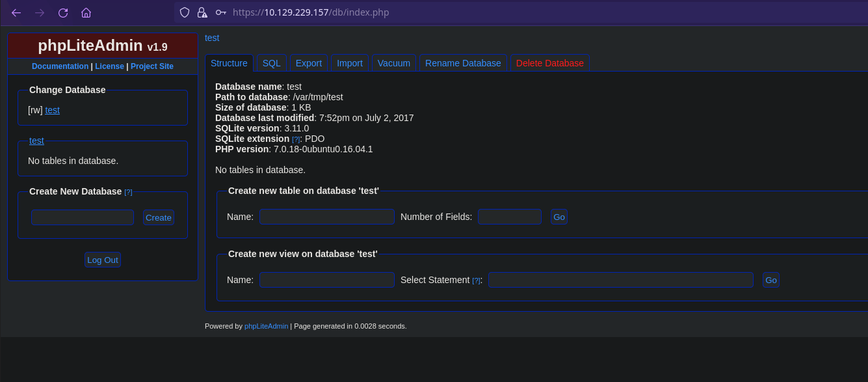Switch to the SQL tab
868x382 pixels.
[x=271, y=63]
